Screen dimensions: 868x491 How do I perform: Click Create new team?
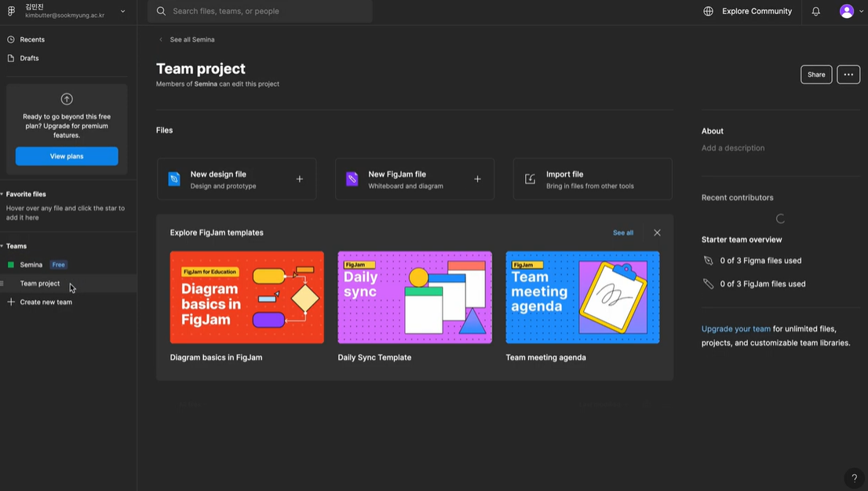point(46,302)
